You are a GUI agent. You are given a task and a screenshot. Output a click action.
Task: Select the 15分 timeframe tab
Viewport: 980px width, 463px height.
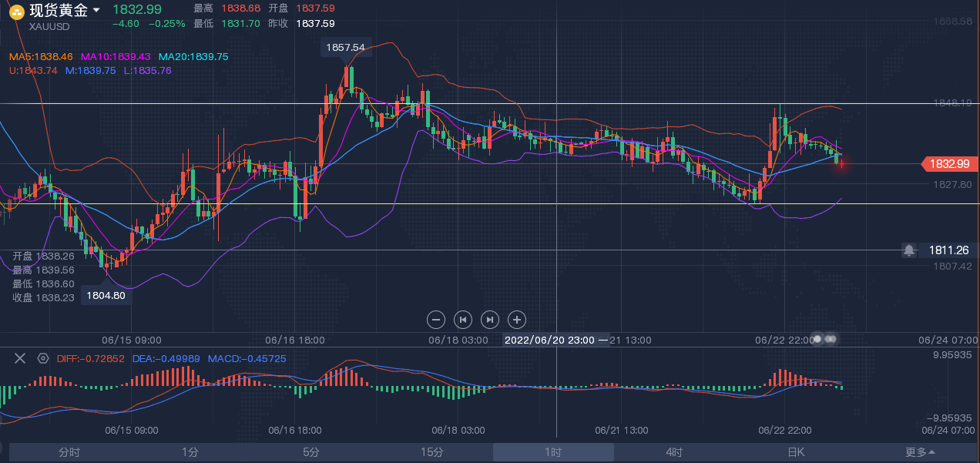point(432,452)
